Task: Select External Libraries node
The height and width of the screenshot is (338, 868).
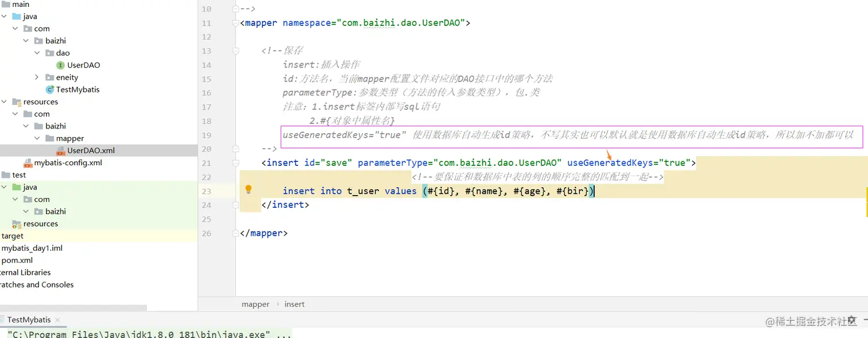Action: pyautogui.click(x=25, y=273)
